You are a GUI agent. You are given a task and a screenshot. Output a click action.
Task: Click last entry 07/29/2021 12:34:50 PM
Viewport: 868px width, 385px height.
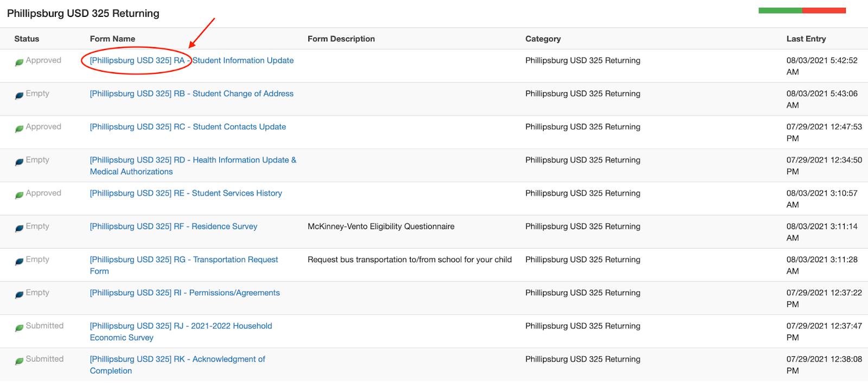824,166
